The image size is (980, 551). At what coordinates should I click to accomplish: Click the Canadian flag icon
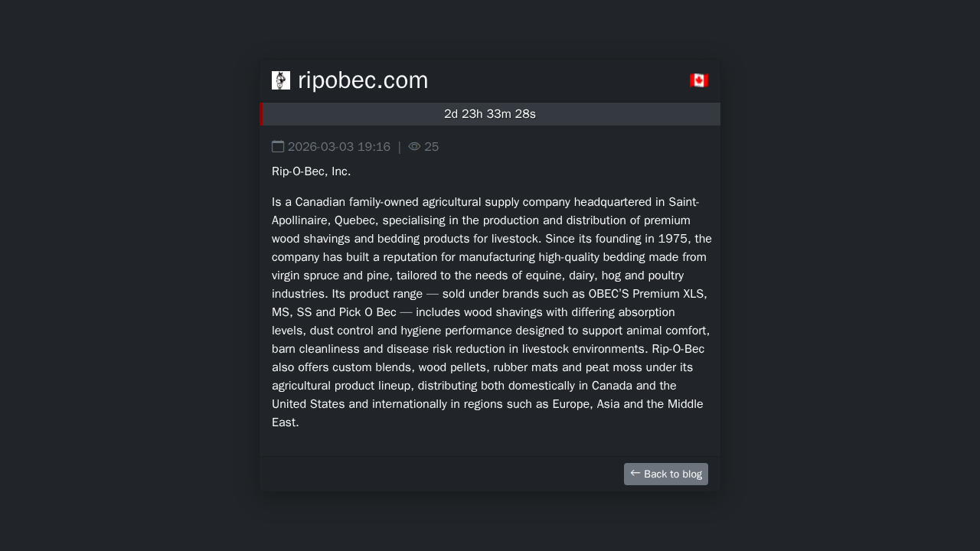(x=699, y=80)
